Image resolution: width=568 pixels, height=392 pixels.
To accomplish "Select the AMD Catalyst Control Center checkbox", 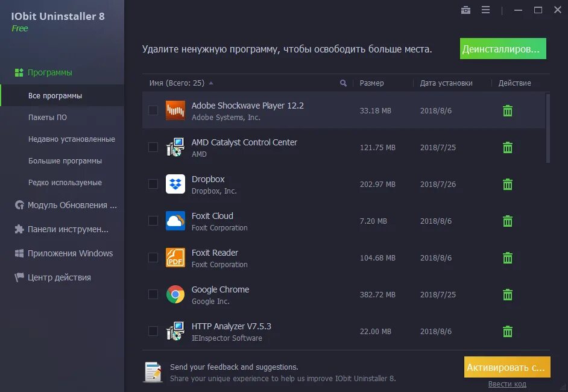I will point(153,147).
